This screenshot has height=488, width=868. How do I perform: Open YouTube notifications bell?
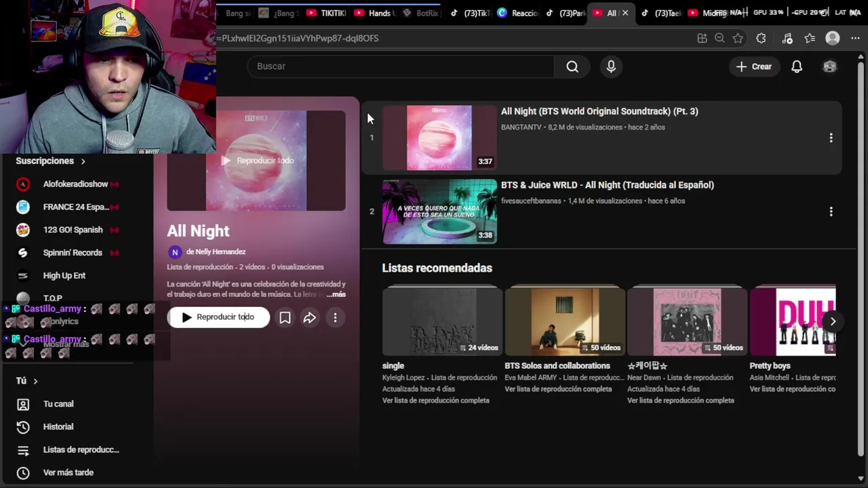click(797, 66)
